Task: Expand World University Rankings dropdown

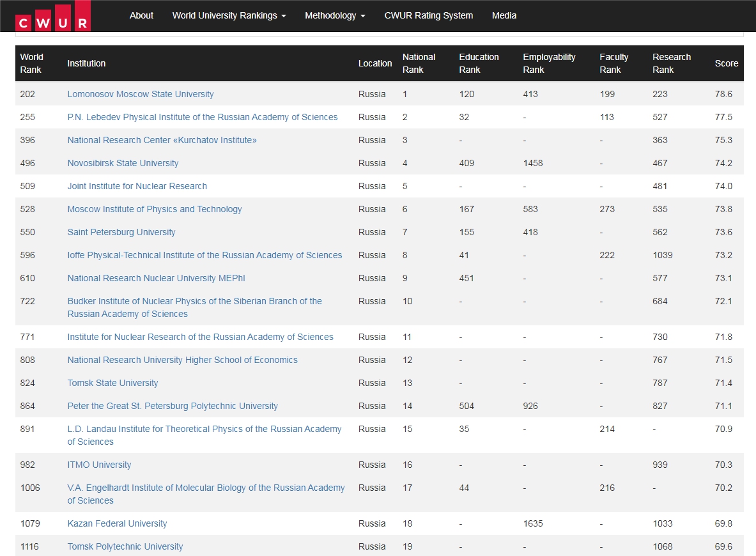Action: point(229,15)
